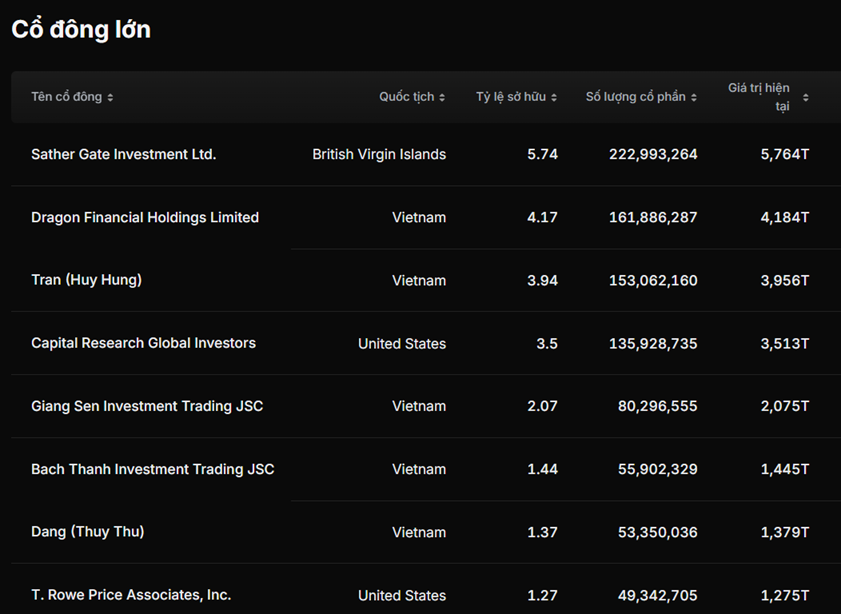Click United States in Capital Research row
The width and height of the screenshot is (841, 614).
[402, 343]
